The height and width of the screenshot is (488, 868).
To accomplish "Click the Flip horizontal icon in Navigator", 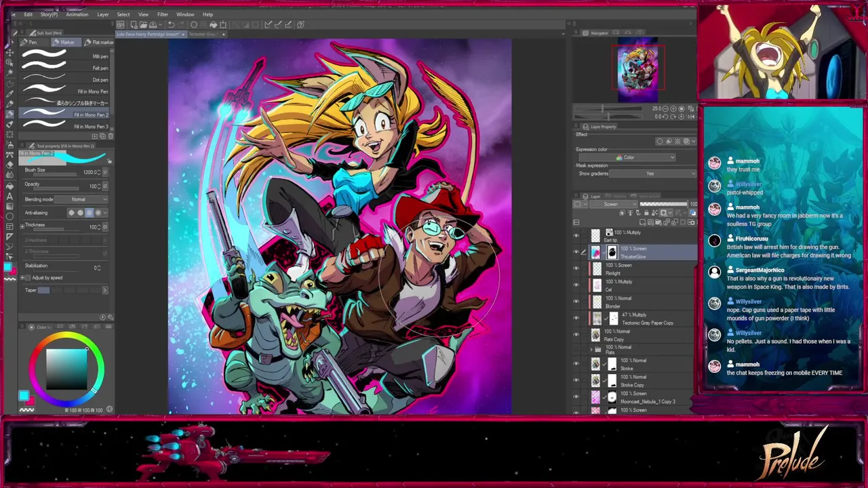I will 691,117.
